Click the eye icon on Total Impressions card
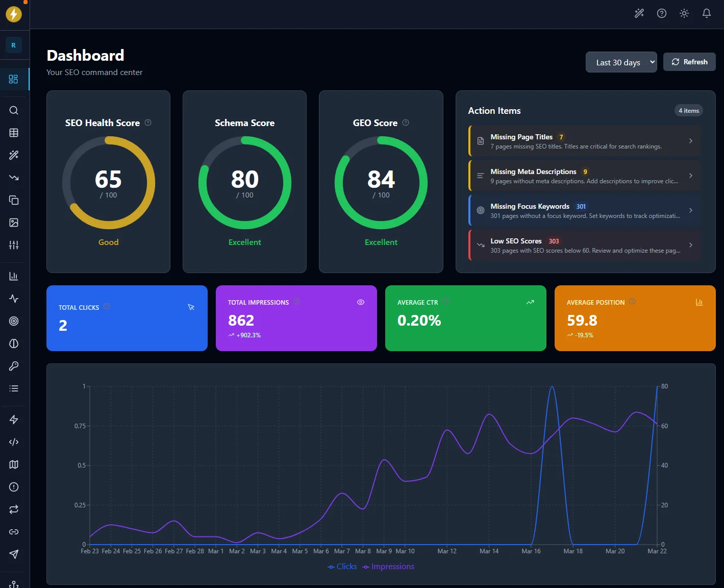Image resolution: width=724 pixels, height=588 pixels. click(x=361, y=302)
